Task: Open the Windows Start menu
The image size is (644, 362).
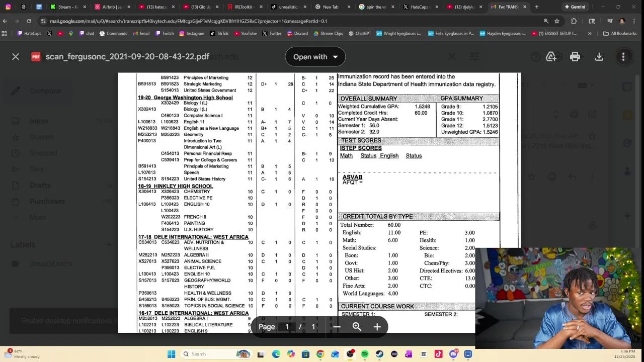Action: (x=171, y=354)
